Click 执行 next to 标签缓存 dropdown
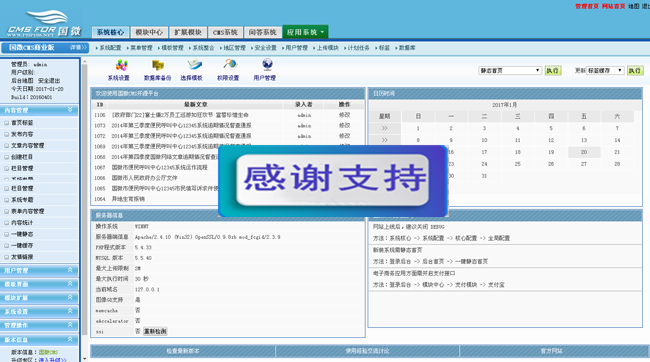The width and height of the screenshot is (650, 362). click(635, 70)
